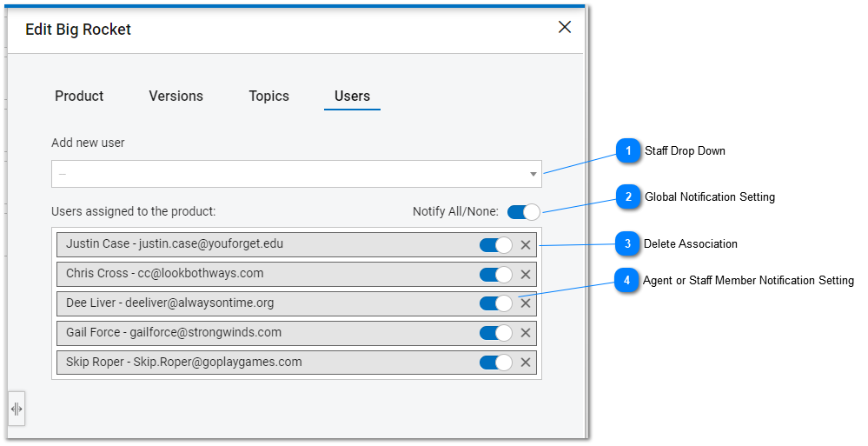The width and height of the screenshot is (868, 446).
Task: Remove Justin Case from the product
Action: click(x=526, y=245)
